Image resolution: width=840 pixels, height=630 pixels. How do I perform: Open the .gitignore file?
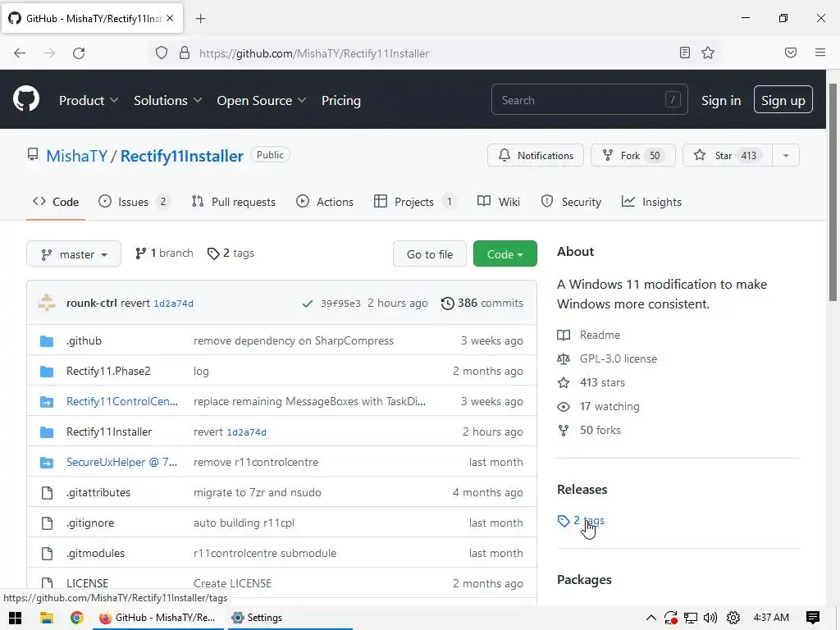90,523
